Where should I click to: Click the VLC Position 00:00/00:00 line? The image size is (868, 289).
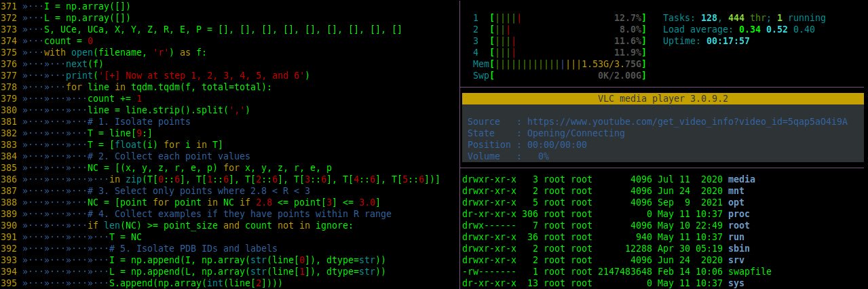[527, 144]
